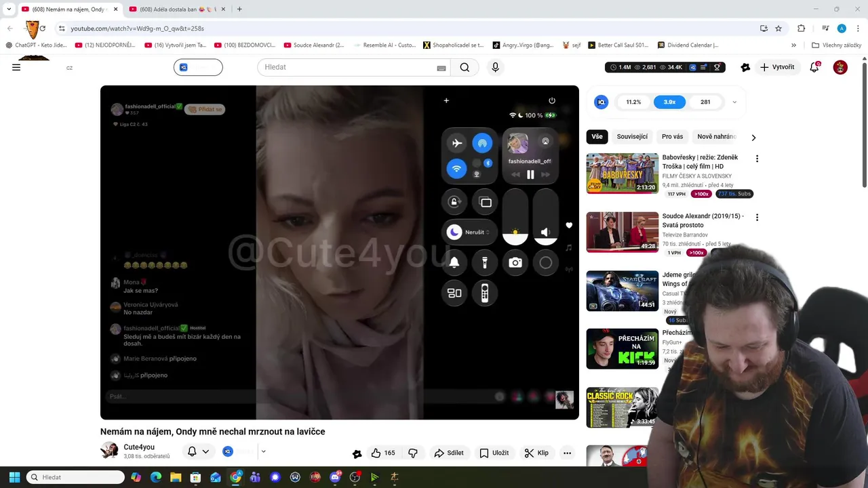Viewport: 868px width, 488px height.
Task: Click the Klip button
Action: pyautogui.click(x=536, y=453)
